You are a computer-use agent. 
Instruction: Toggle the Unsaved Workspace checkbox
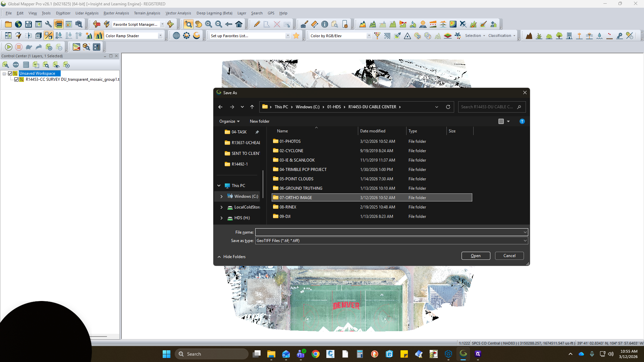tap(10, 73)
